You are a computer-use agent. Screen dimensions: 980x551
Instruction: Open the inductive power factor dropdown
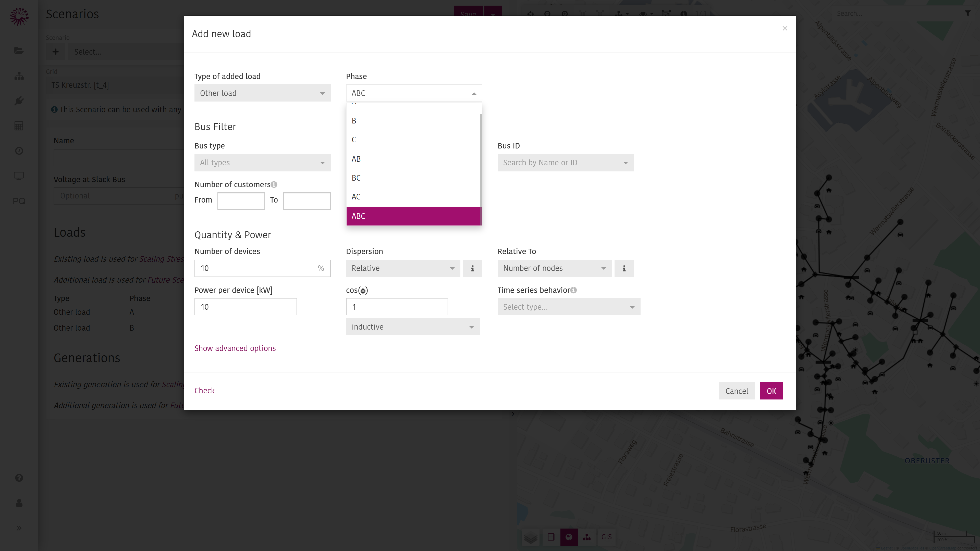tap(413, 327)
